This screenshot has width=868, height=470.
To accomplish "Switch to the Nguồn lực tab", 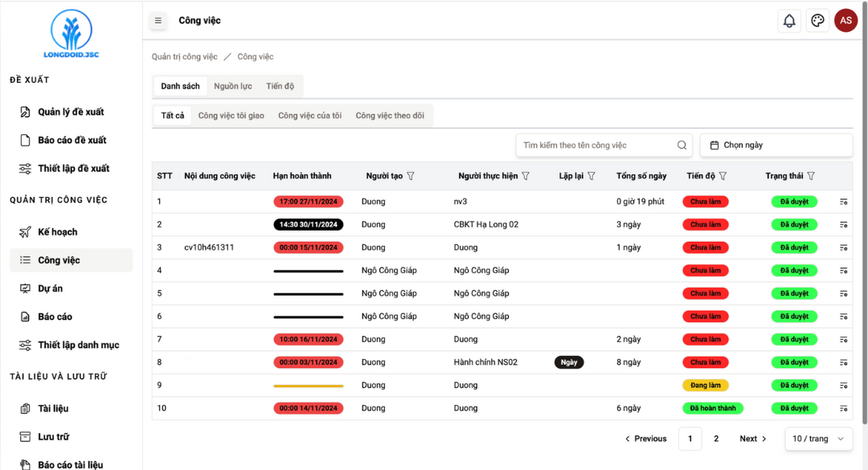I will [x=232, y=86].
